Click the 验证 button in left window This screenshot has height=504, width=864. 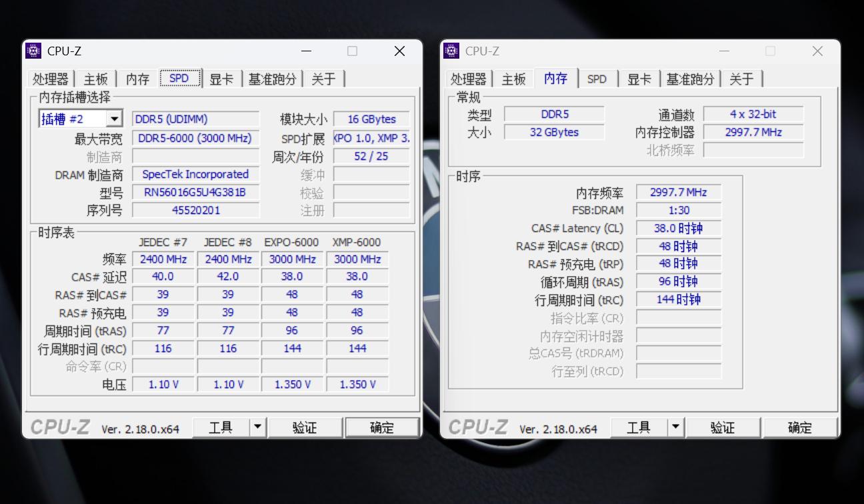[305, 427]
